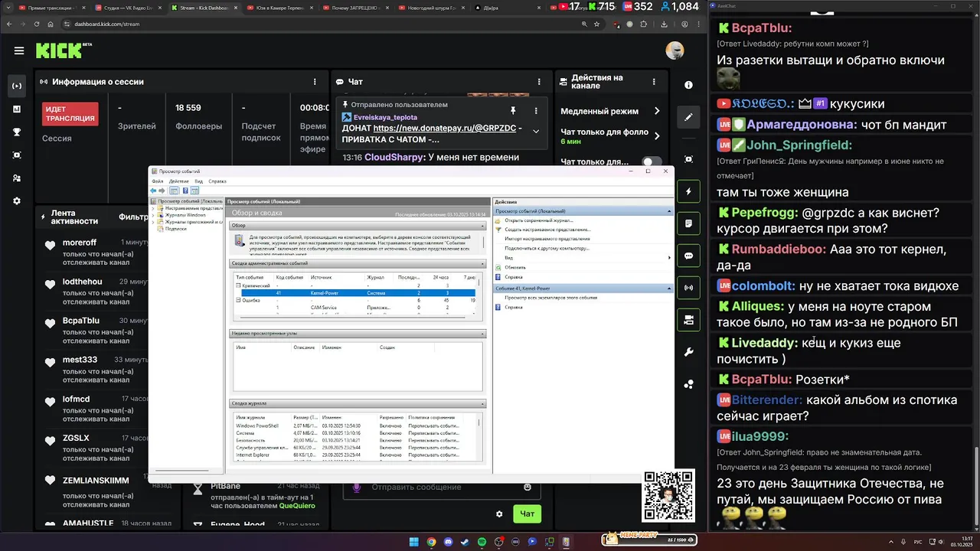
Task: Collapse the Сводка административных событий section
Action: 482,263
